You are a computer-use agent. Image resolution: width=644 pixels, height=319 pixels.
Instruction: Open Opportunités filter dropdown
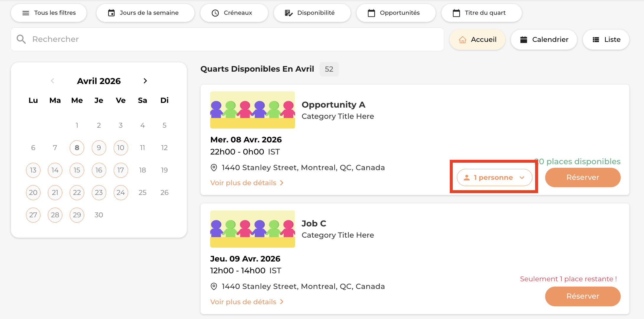pos(396,13)
